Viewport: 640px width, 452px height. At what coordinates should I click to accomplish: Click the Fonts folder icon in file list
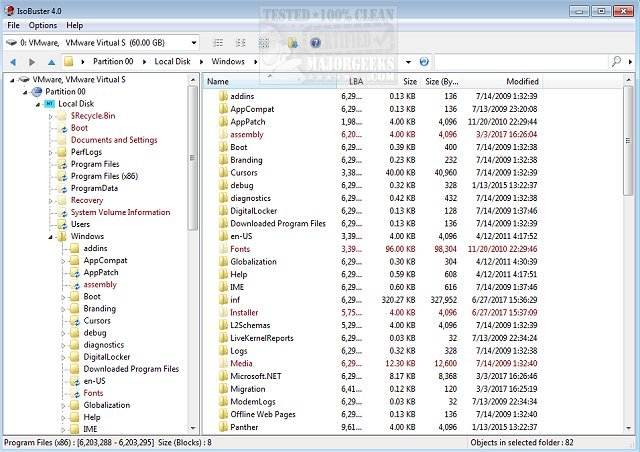(223, 249)
